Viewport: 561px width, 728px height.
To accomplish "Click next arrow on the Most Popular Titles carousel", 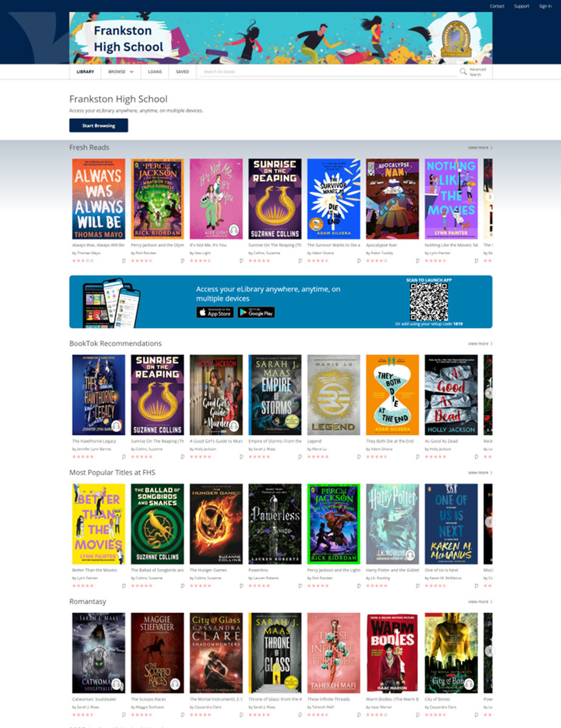I will coord(490,522).
